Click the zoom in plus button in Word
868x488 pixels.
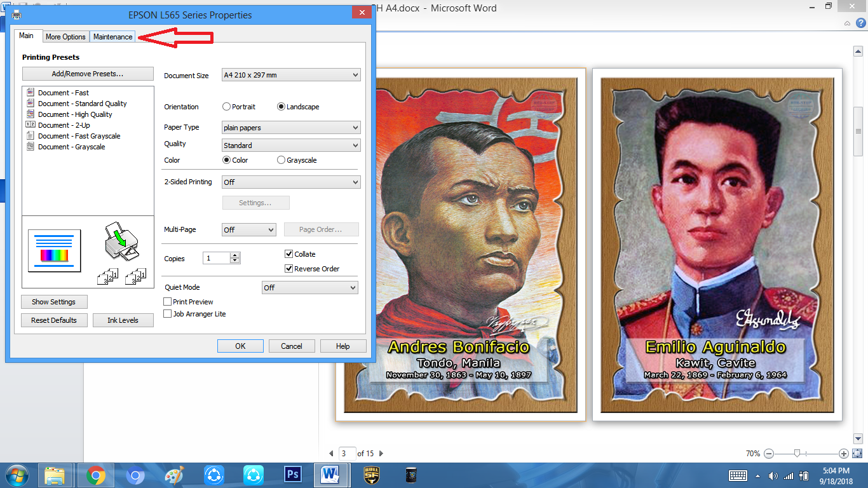tap(844, 454)
